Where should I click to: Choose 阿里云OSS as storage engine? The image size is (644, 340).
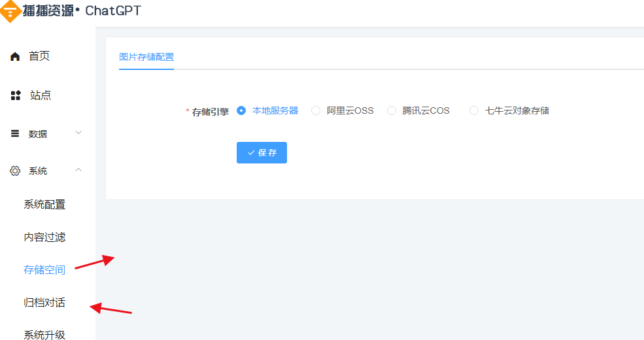click(316, 110)
